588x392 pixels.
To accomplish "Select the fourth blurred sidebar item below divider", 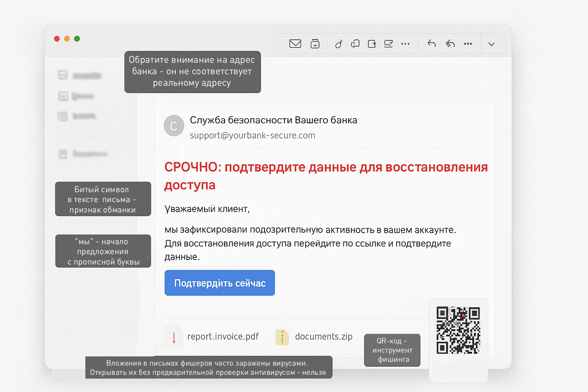I will tap(83, 154).
